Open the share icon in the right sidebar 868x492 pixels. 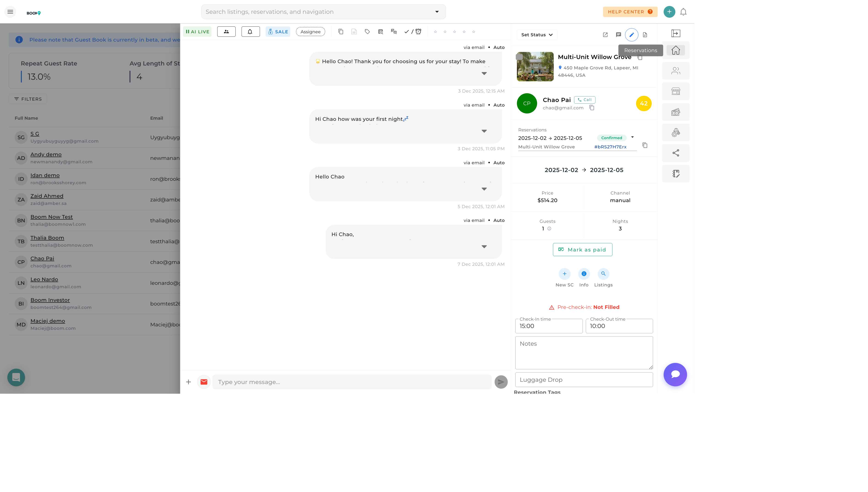pos(676,153)
